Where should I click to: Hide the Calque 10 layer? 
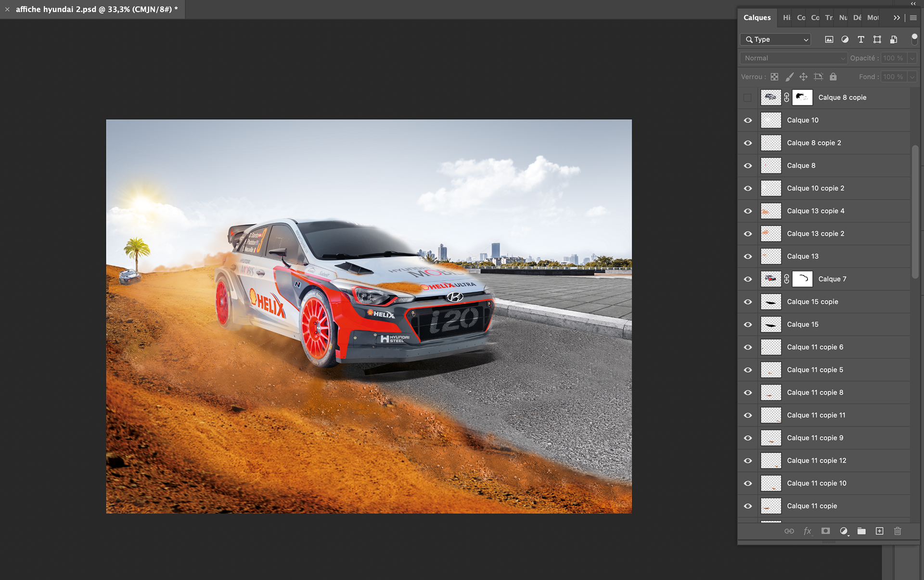click(x=747, y=120)
